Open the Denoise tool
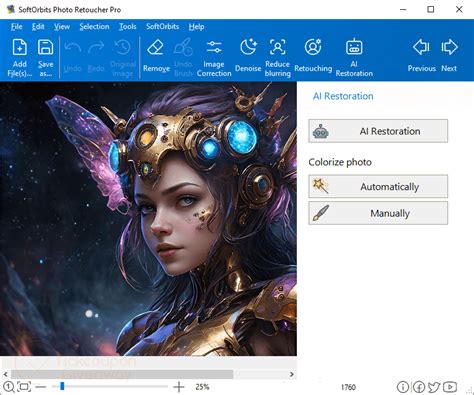The width and height of the screenshot is (474, 395). (x=248, y=56)
